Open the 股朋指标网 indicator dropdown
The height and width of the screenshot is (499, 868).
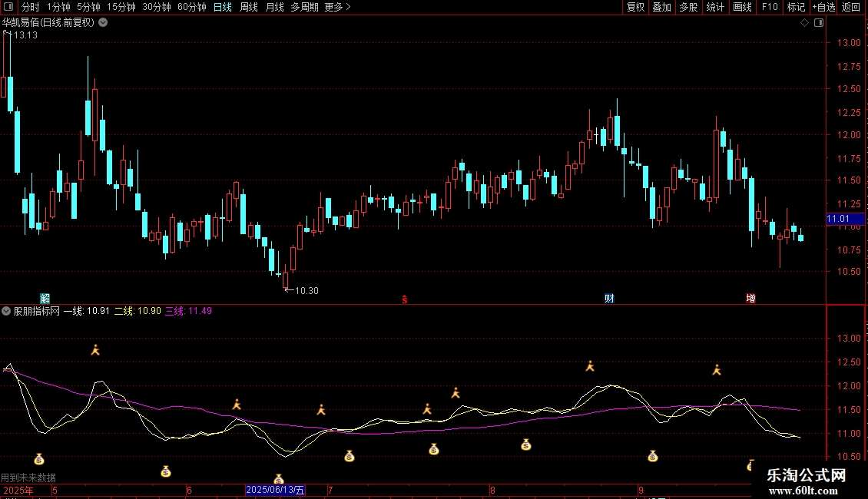click(x=6, y=311)
